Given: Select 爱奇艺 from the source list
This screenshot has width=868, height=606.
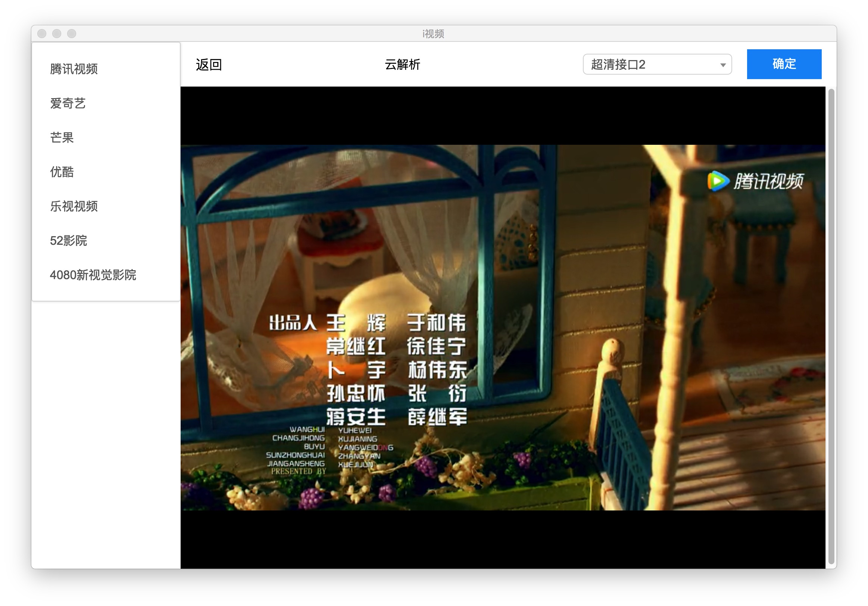Looking at the screenshot, I should pos(68,103).
